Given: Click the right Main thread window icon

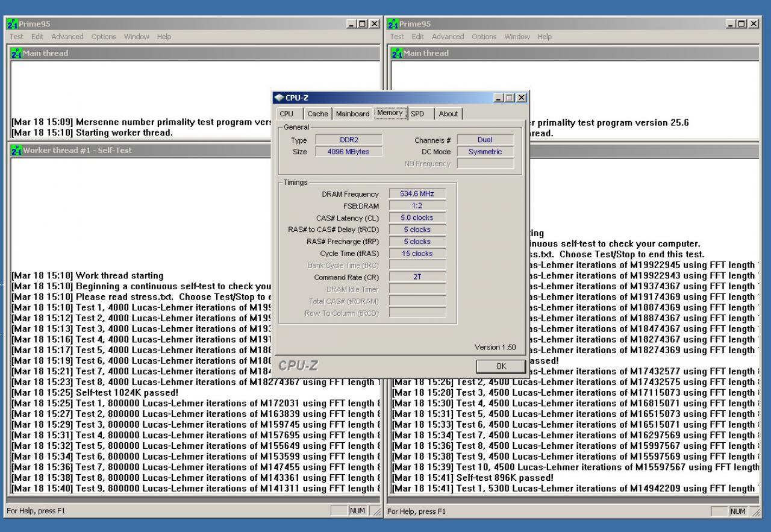Looking at the screenshot, I should [x=397, y=53].
